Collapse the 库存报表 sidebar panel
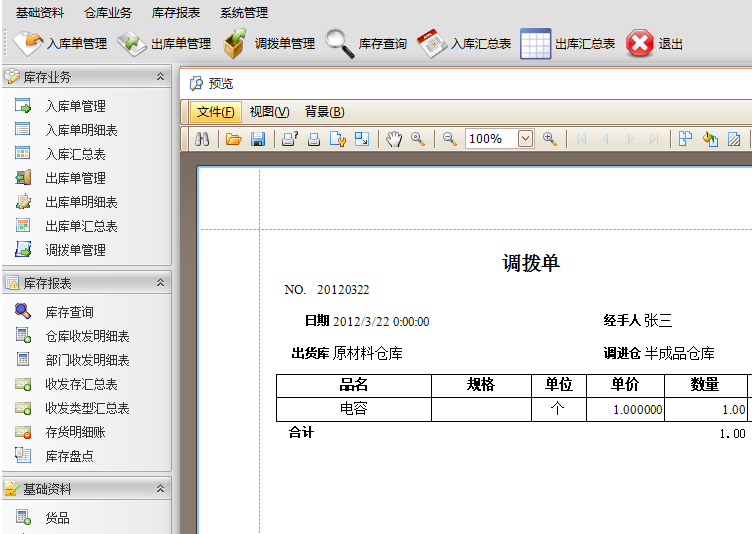This screenshot has width=754, height=534. pos(160,283)
